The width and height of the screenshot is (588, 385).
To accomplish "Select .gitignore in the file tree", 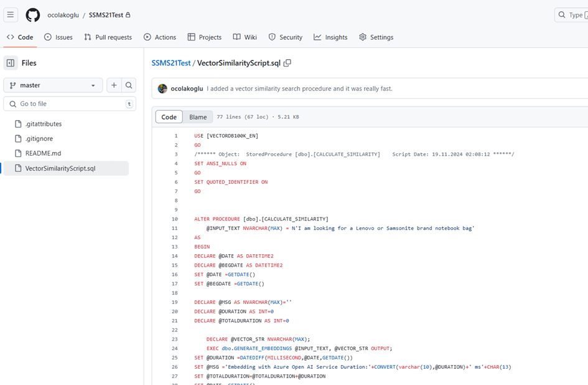I will [x=39, y=138].
